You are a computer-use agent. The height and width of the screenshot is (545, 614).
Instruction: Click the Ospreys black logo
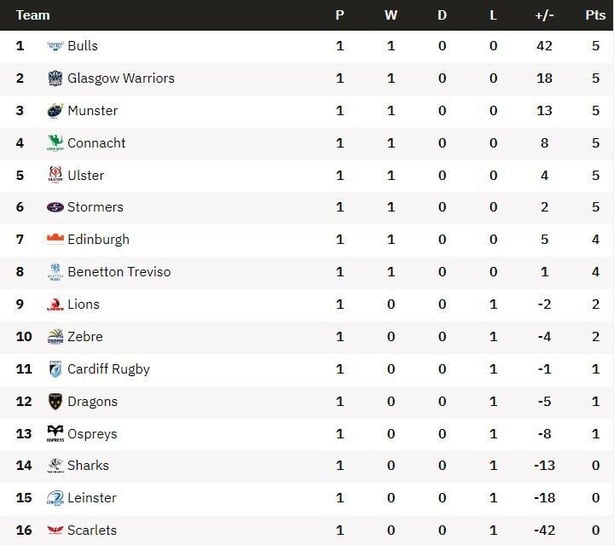pos(55,433)
